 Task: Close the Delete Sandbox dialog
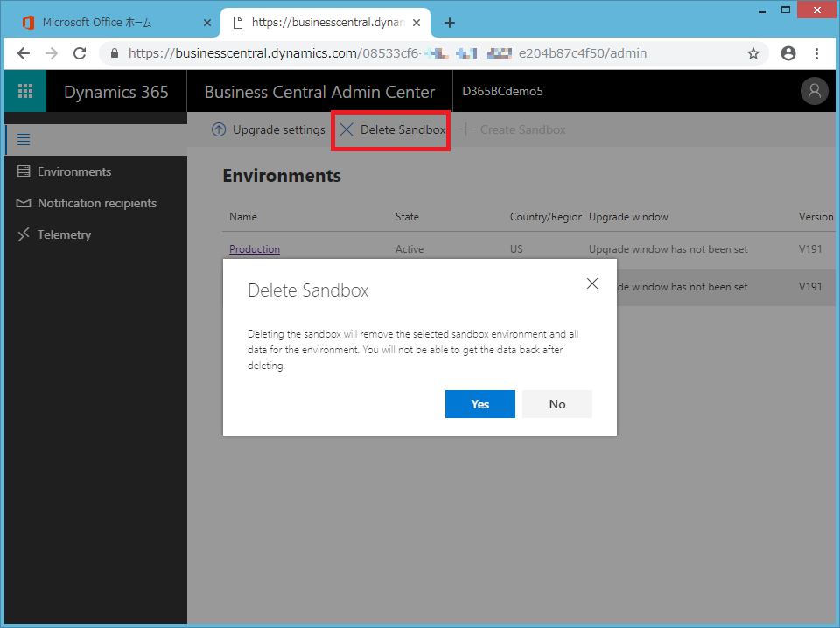(592, 283)
